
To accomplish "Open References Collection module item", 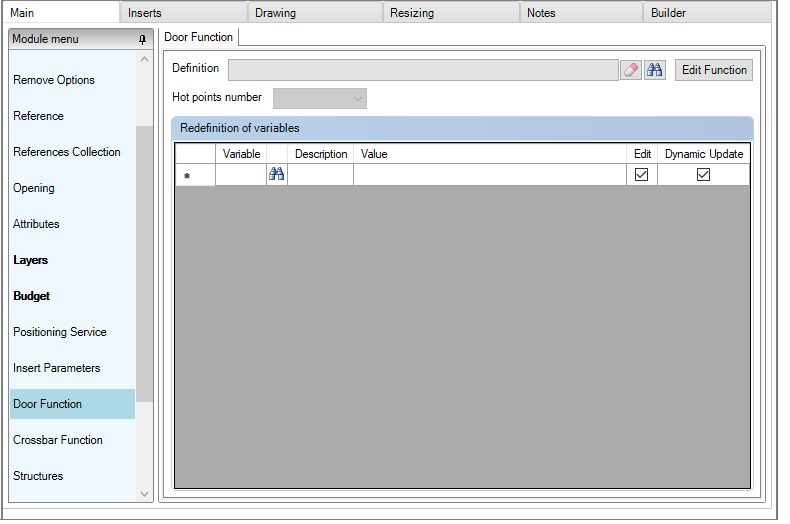I will click(x=72, y=152).
